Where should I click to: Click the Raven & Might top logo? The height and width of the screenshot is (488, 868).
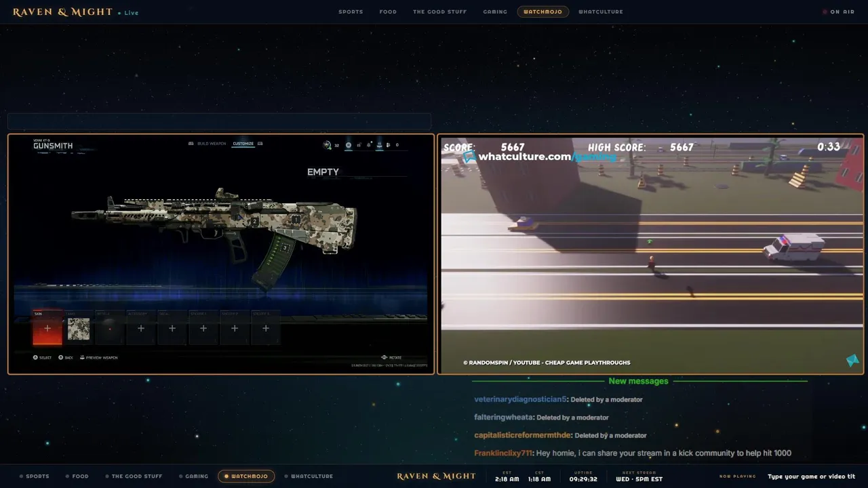coord(62,12)
